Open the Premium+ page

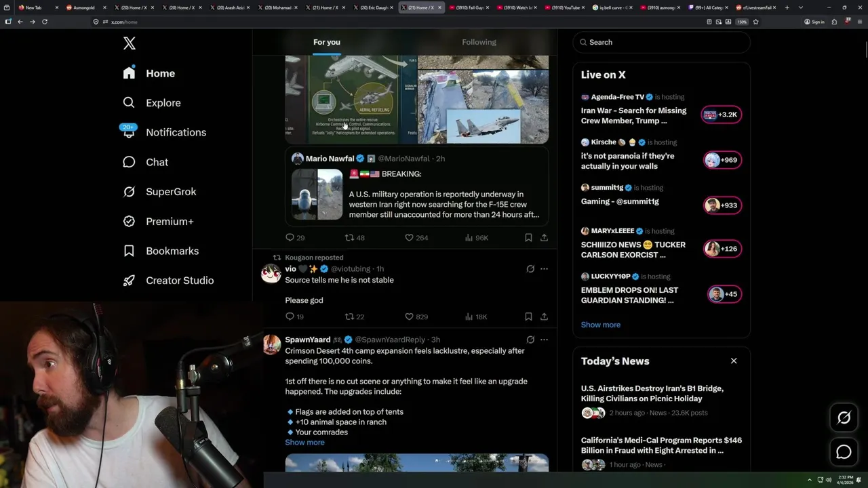tap(158, 221)
